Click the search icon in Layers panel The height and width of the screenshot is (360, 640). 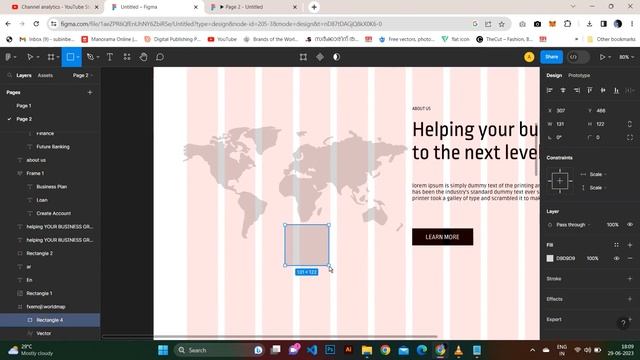coord(9,76)
